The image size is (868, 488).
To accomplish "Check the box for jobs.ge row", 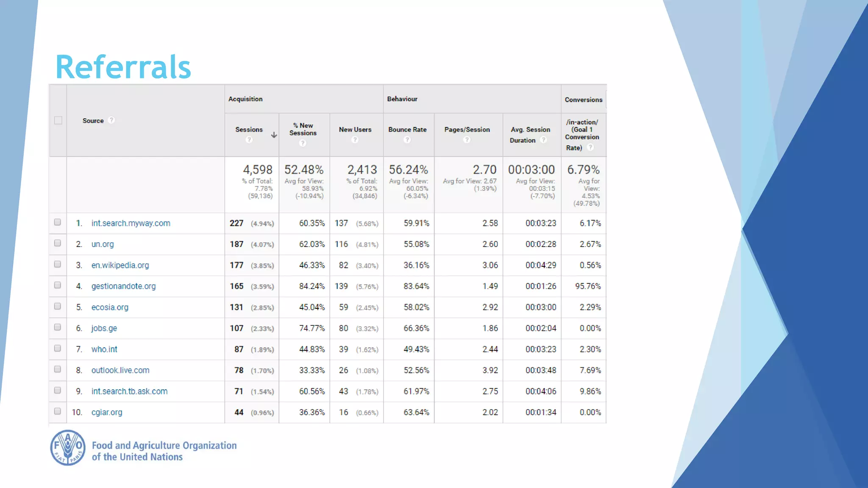I will click(x=58, y=327).
